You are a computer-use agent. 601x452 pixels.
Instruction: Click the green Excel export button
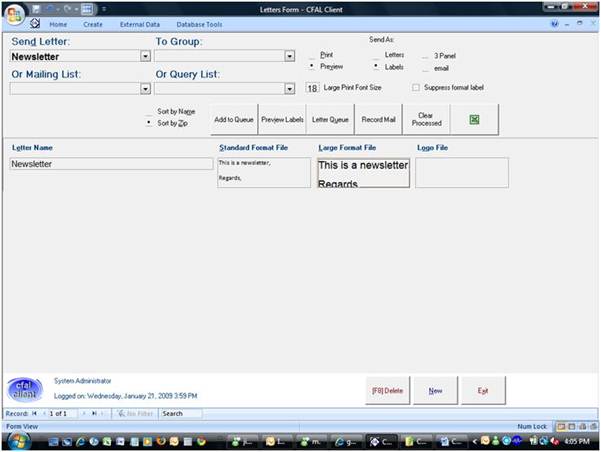pyautogui.click(x=475, y=119)
